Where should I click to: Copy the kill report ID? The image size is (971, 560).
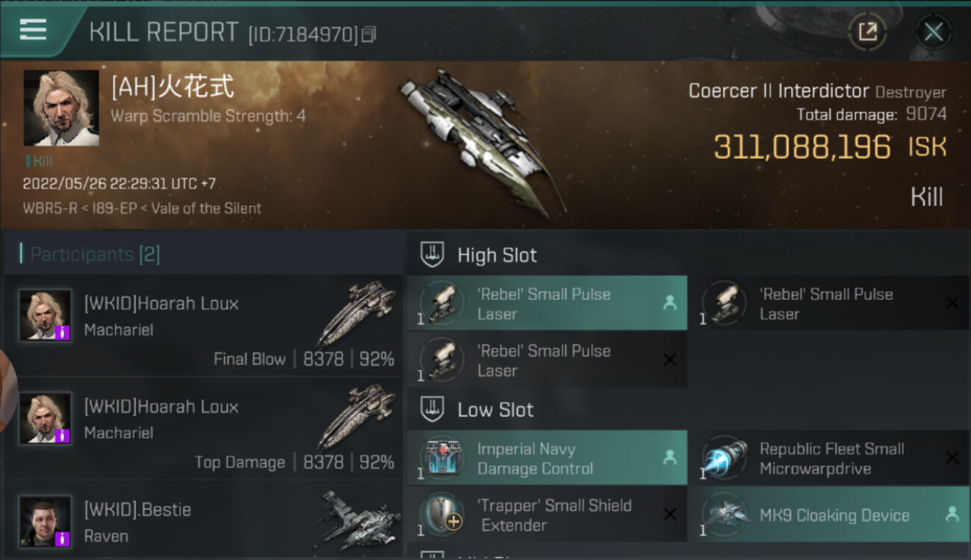[368, 34]
